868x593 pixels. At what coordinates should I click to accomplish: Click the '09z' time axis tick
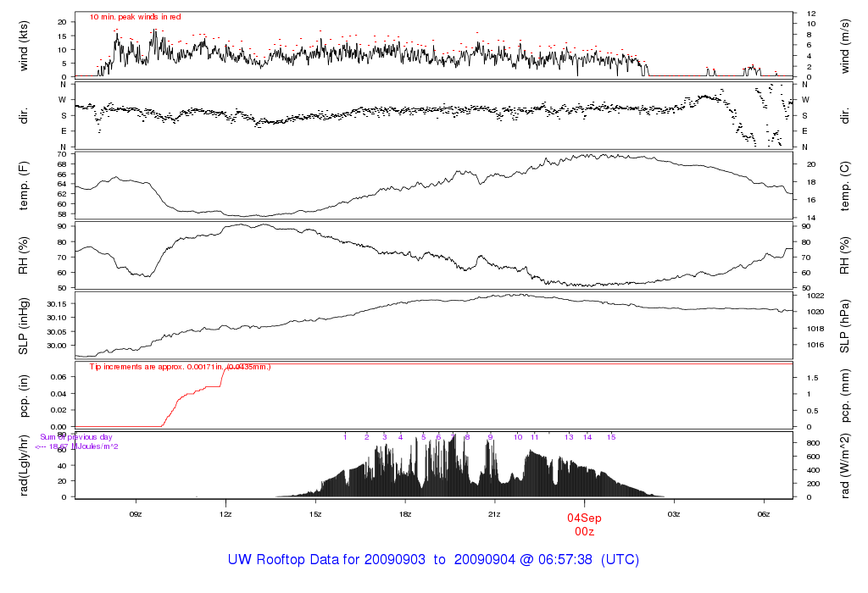[x=136, y=514]
